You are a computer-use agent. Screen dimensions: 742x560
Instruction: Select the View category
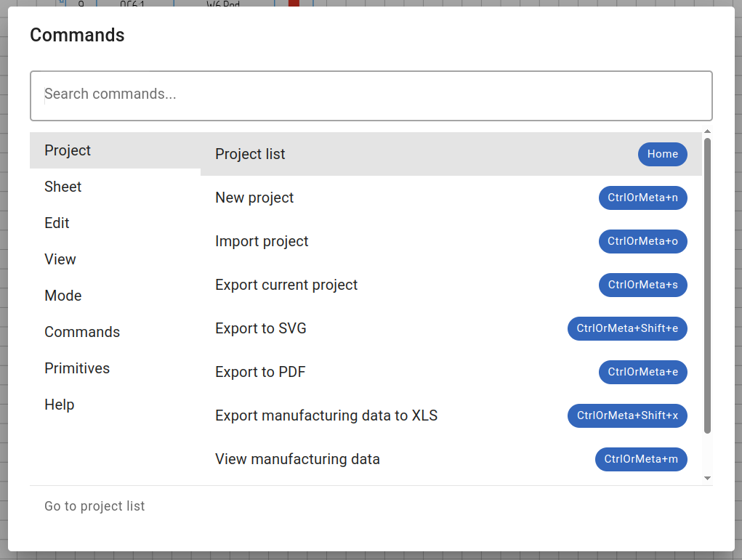pos(60,259)
